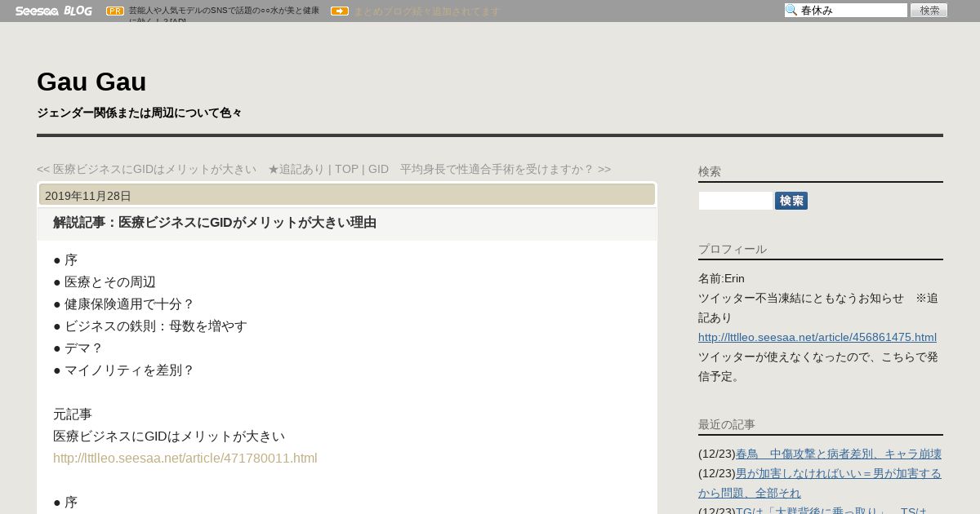Image resolution: width=980 pixels, height=514 pixels.
Task: Click the blue 検索 button in sidebar
Action: pos(791,201)
